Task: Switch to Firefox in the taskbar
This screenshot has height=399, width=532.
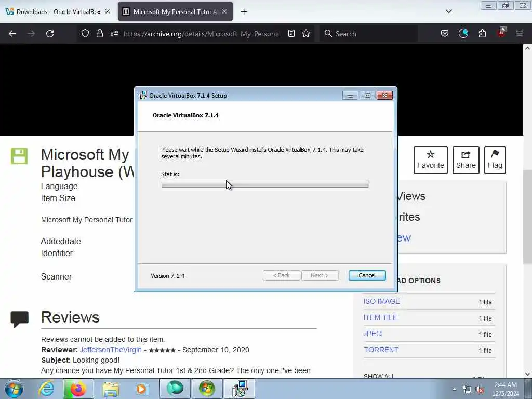Action: pos(78,389)
